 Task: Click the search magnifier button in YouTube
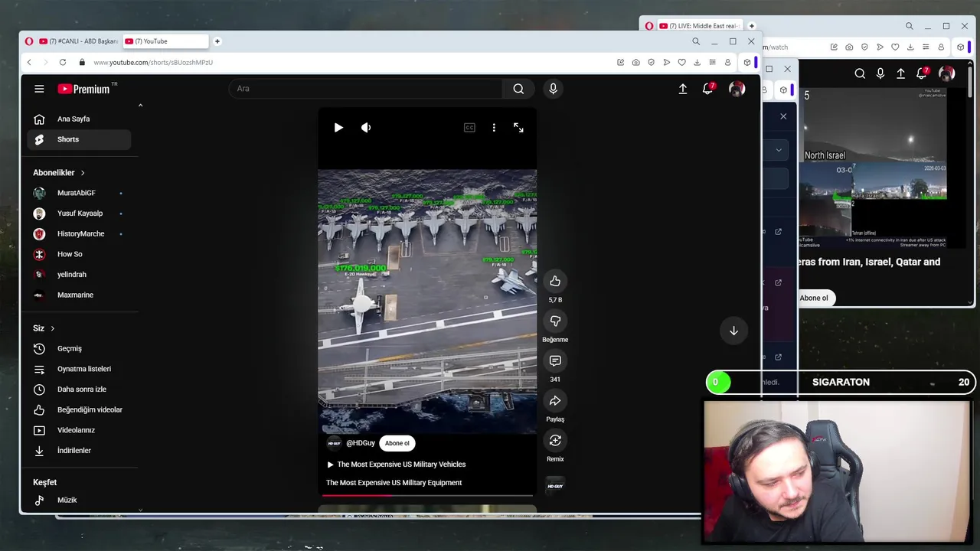pyautogui.click(x=518, y=89)
